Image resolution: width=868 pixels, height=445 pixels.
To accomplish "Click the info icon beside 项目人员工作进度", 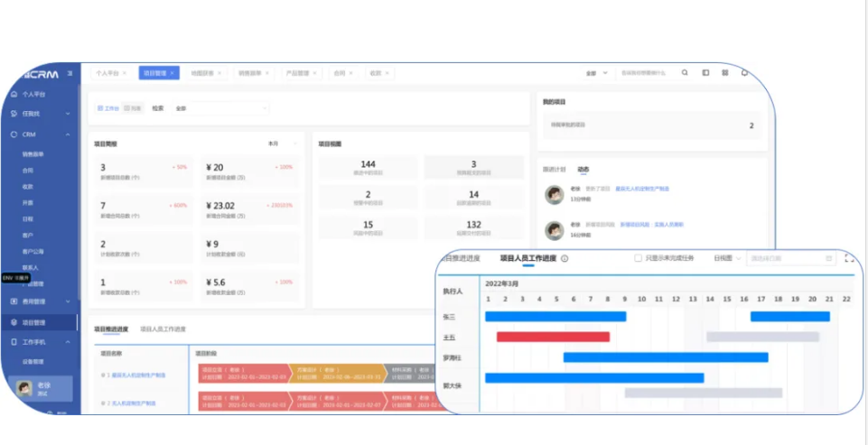I will click(x=565, y=258).
